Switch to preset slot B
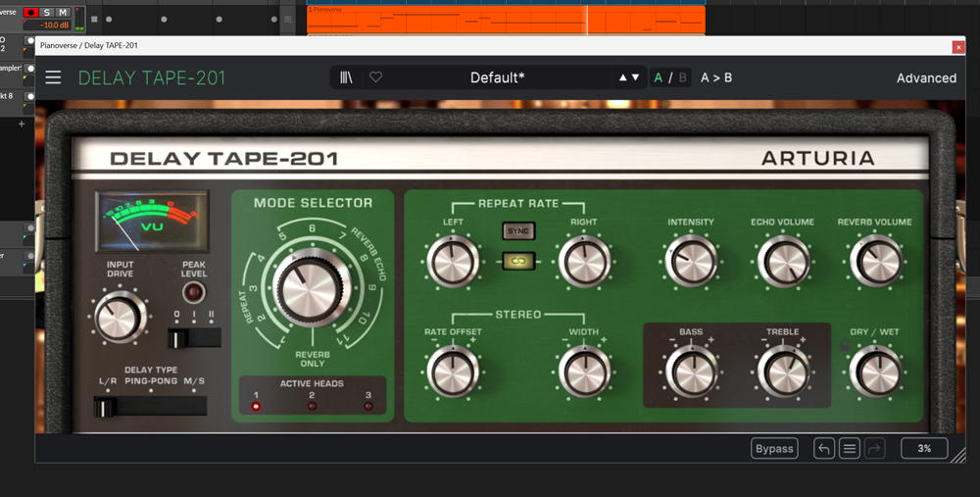980x497 pixels. coord(682,77)
